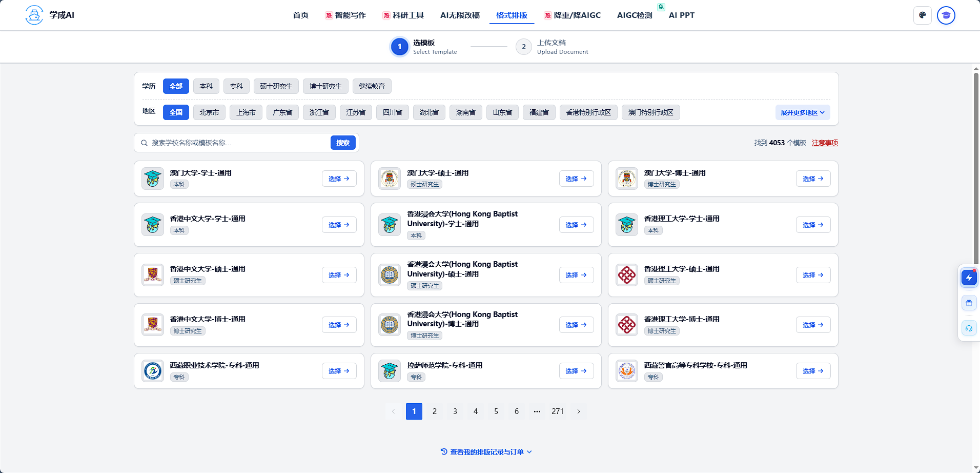This screenshot has height=473, width=980.
Task: Open the AI PPT nav tab
Action: pyautogui.click(x=682, y=15)
